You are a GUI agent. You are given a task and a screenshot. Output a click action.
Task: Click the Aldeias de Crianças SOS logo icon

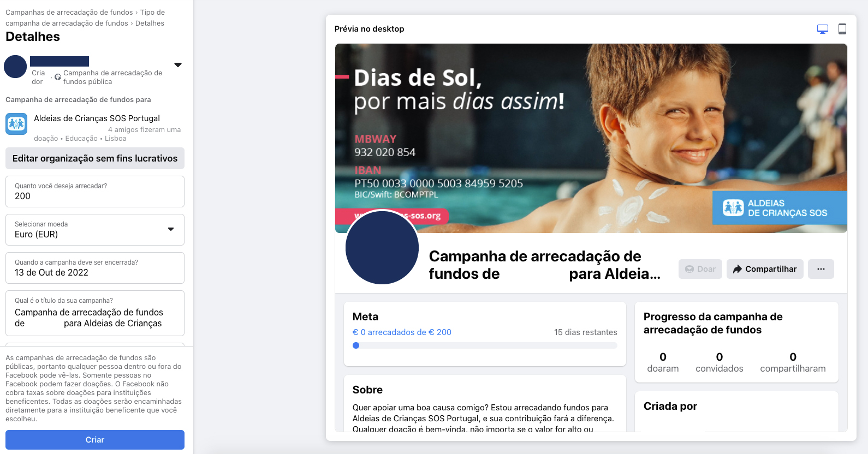point(16,124)
